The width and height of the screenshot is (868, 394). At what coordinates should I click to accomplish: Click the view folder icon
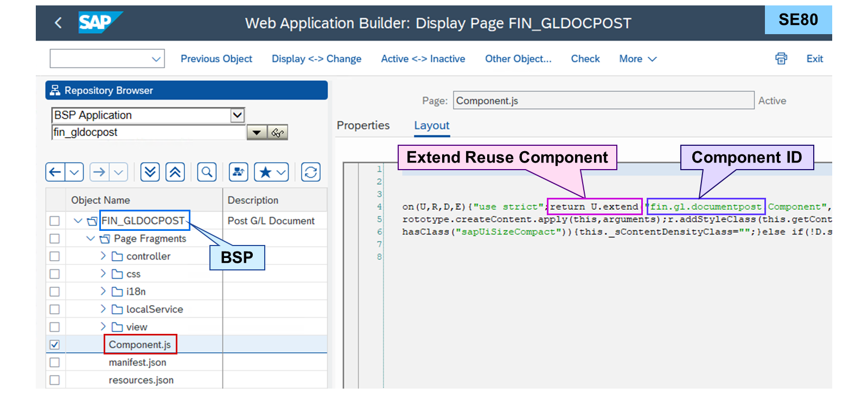pos(117,327)
